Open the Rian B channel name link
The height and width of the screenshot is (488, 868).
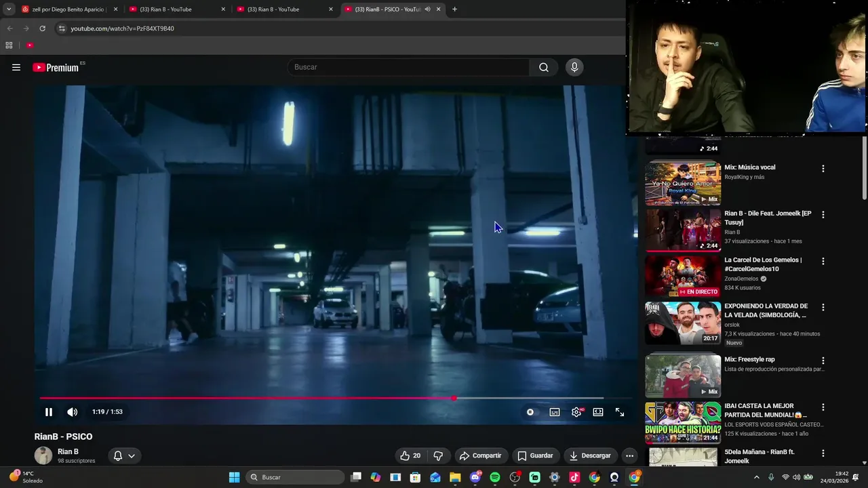[68, 451]
